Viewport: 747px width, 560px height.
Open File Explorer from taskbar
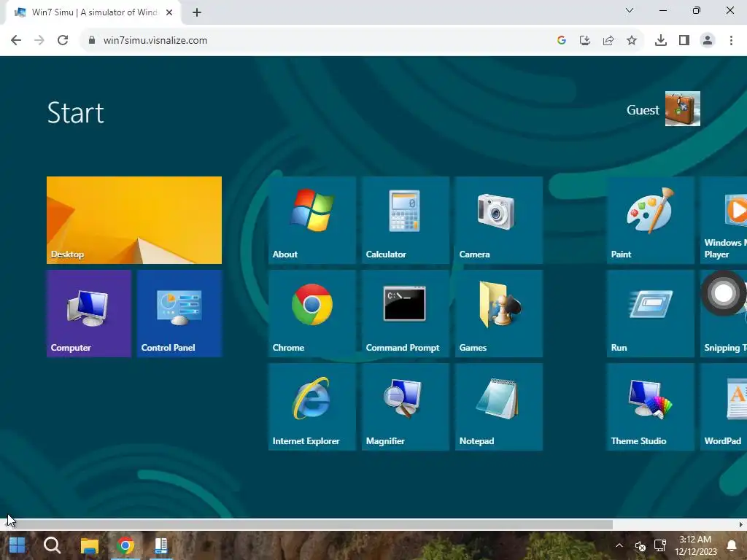(x=89, y=545)
